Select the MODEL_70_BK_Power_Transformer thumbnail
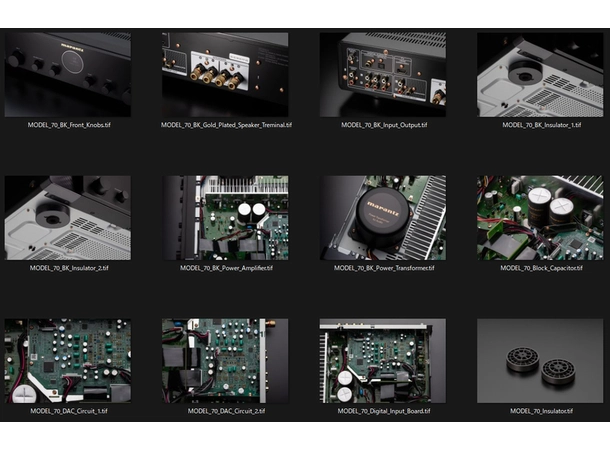Viewport: 610px width, 450px height. pos(383,218)
